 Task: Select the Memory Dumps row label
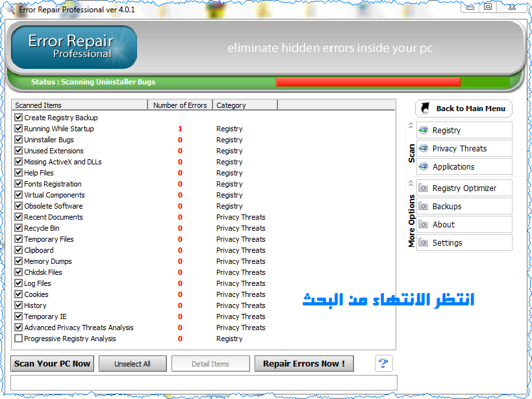pyautogui.click(x=48, y=261)
